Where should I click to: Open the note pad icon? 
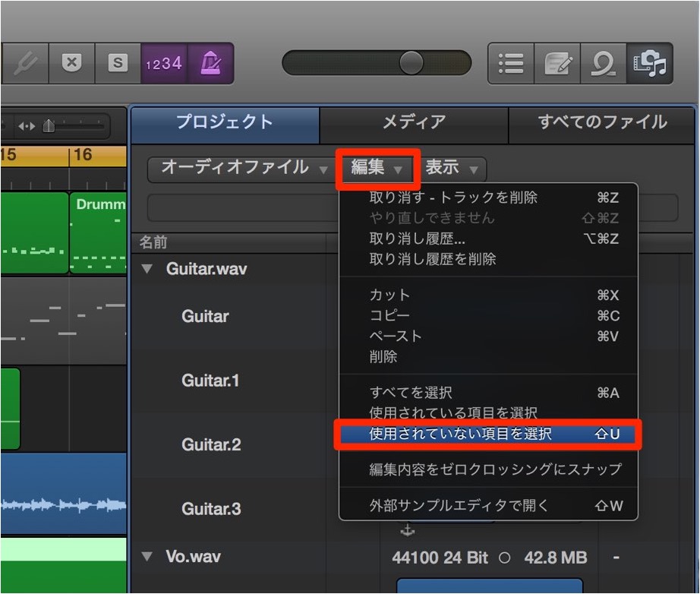[x=557, y=63]
